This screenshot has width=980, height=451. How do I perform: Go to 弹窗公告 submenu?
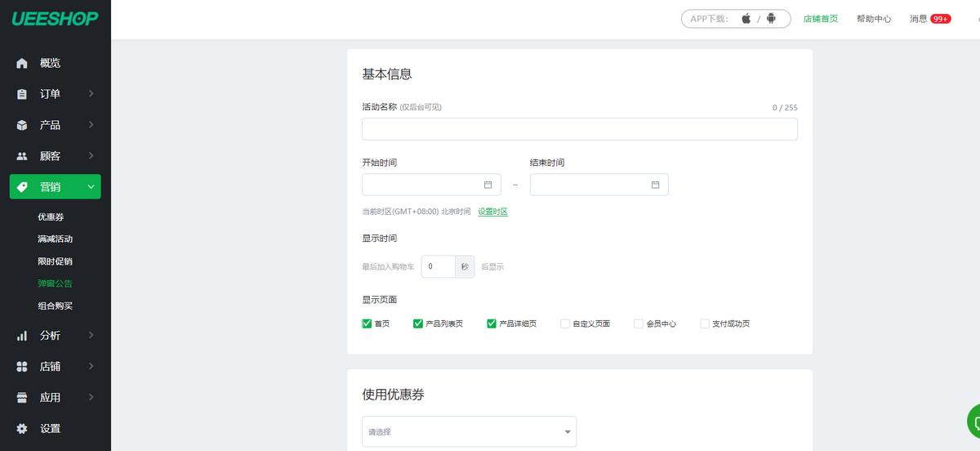click(x=55, y=284)
